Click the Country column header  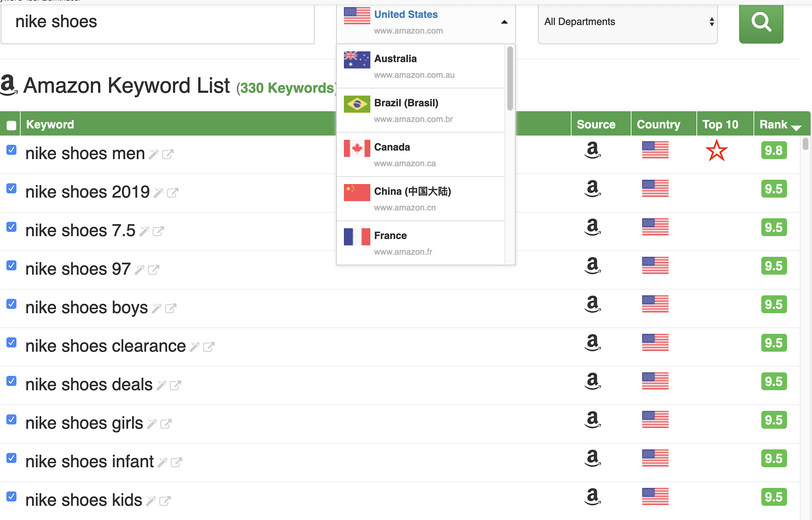click(x=659, y=124)
